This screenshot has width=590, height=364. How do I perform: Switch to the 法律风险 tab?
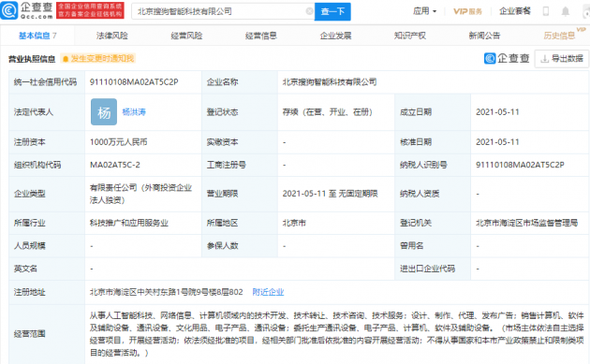pos(112,36)
